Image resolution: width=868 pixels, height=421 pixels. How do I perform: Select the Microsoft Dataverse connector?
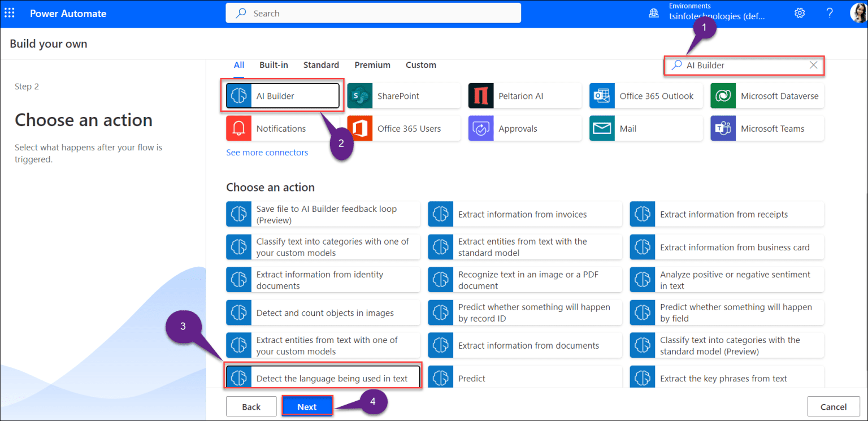[766, 96]
